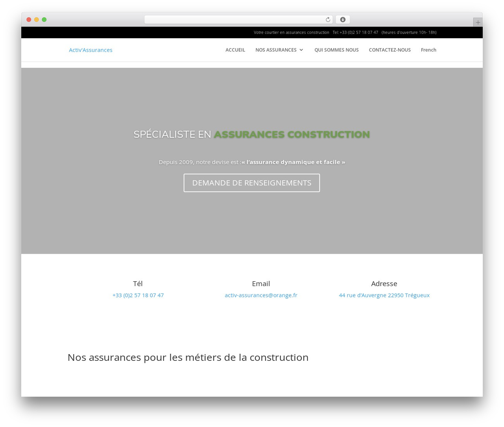Go to the ACCUEIL menu item
The width and height of the screenshot is (504, 427).
click(235, 50)
